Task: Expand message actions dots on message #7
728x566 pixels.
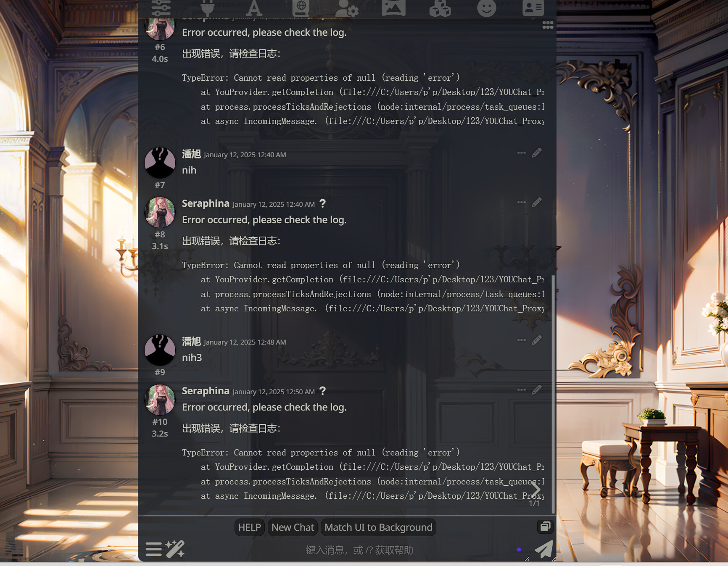Action: click(521, 153)
